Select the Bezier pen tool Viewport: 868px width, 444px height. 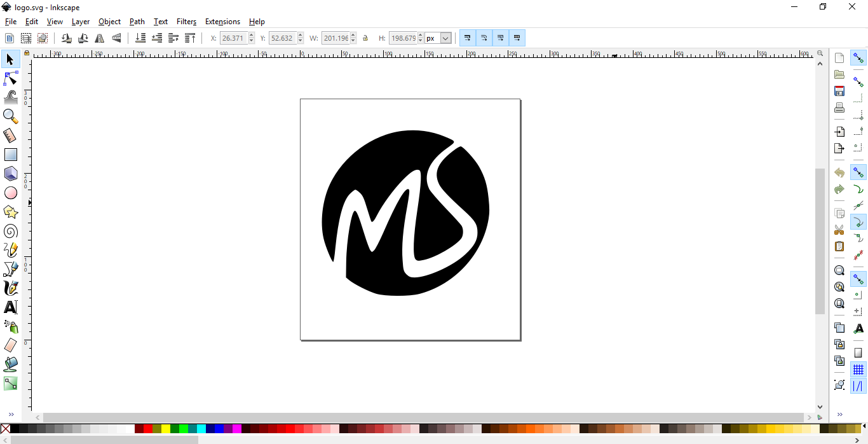point(10,269)
